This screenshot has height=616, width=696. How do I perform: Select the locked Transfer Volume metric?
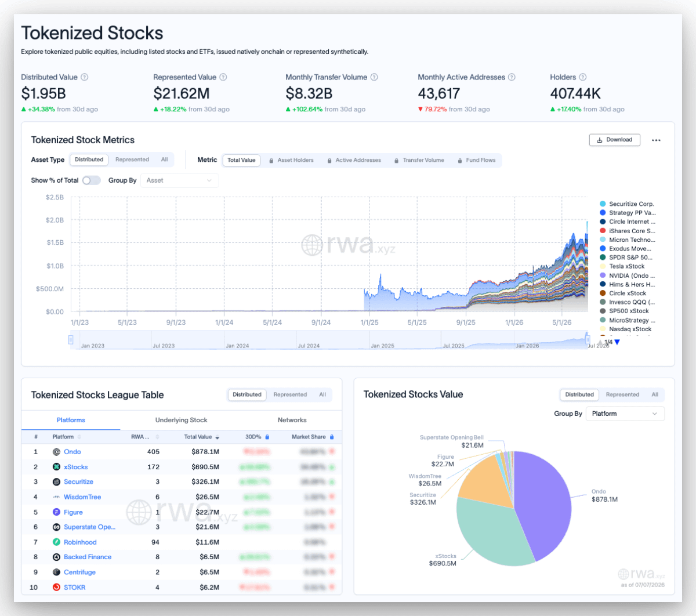(x=419, y=160)
